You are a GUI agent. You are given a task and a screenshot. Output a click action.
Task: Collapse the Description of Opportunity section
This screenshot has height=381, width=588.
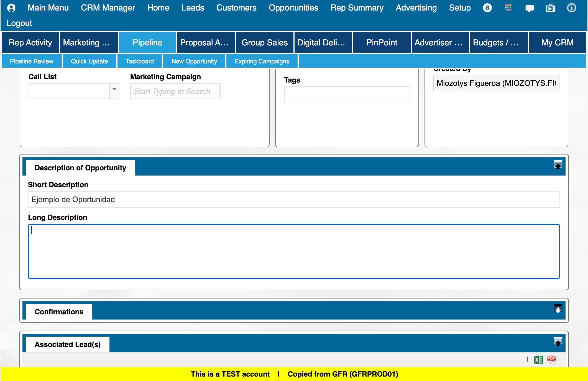pyautogui.click(x=558, y=165)
